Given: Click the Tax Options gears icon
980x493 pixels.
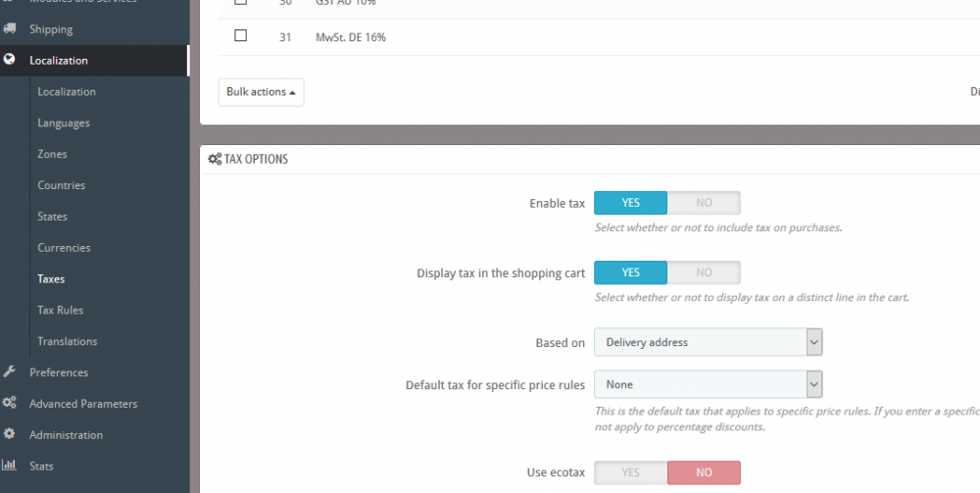Looking at the screenshot, I should click(215, 159).
